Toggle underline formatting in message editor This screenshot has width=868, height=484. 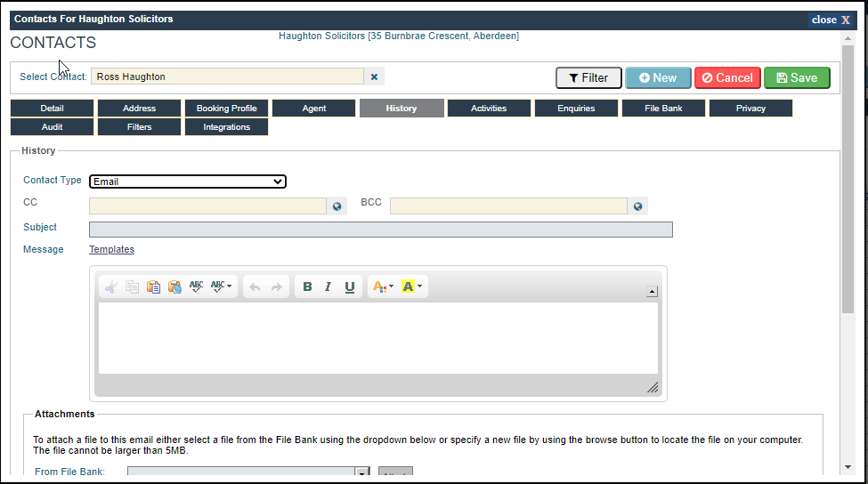click(349, 286)
